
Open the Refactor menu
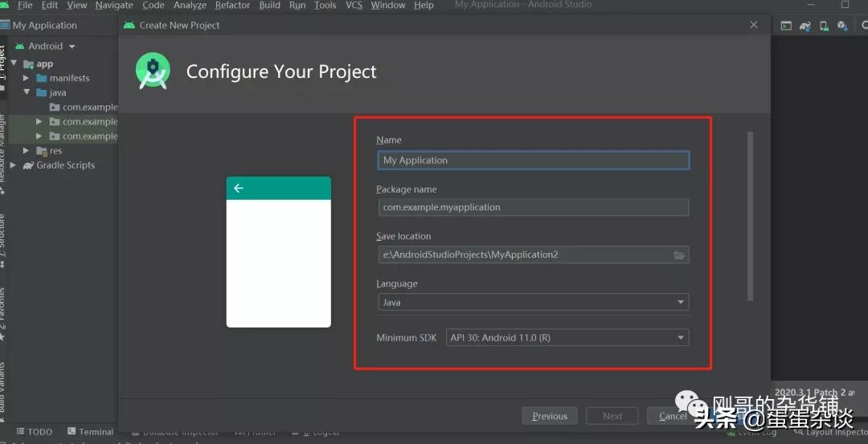click(x=232, y=6)
